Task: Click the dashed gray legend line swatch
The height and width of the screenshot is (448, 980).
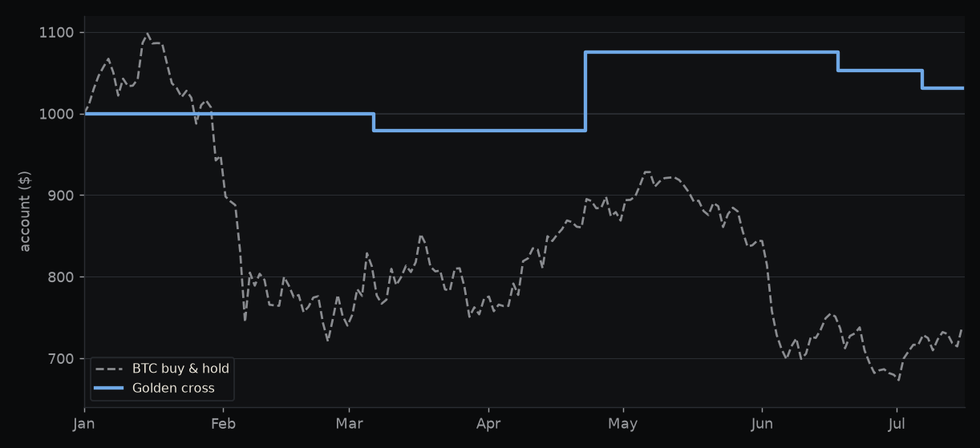Action: pos(108,369)
